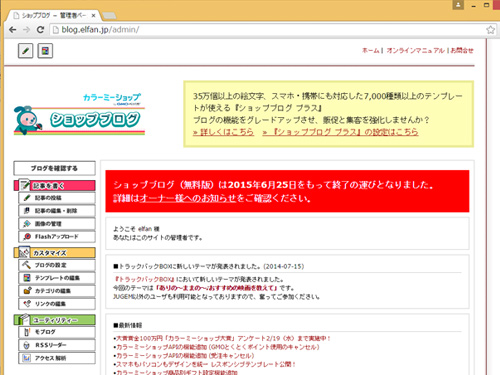The image size is (500, 375).
Task: Click the blog.elfan.jp/admin address bar
Action: coord(268,30)
